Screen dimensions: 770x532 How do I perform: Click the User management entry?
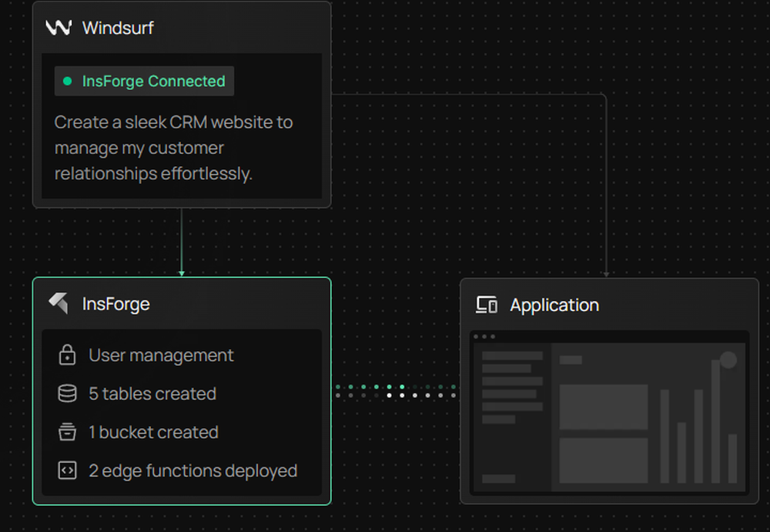coord(161,355)
